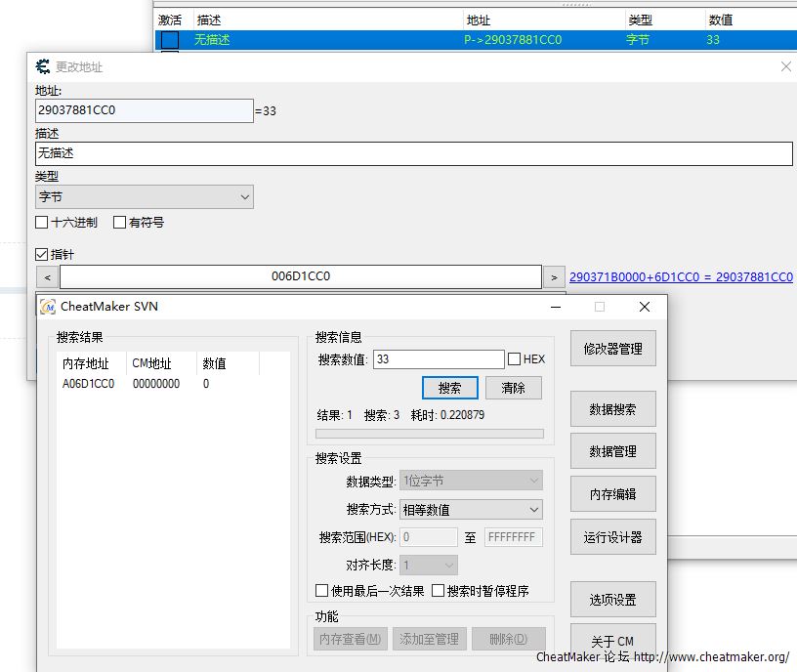Open the 数据类型 dropdown 1位字节
The image size is (797, 672).
471,481
